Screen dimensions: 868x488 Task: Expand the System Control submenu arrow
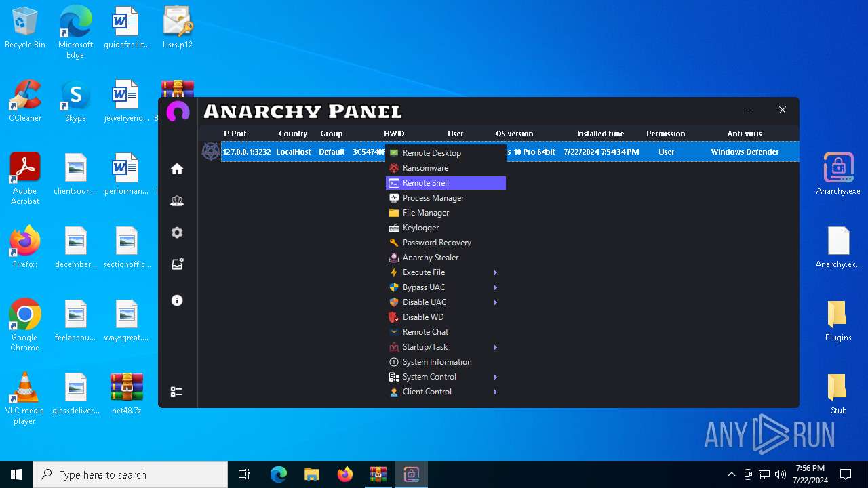[x=496, y=377]
